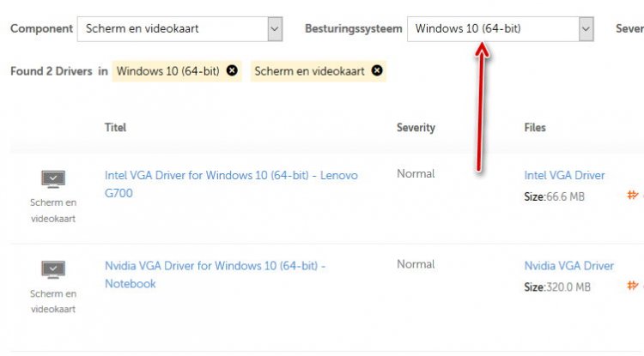Open Intel VGA Driver for Windows 10 title link
Screen dimensions: 644x356
point(231,184)
